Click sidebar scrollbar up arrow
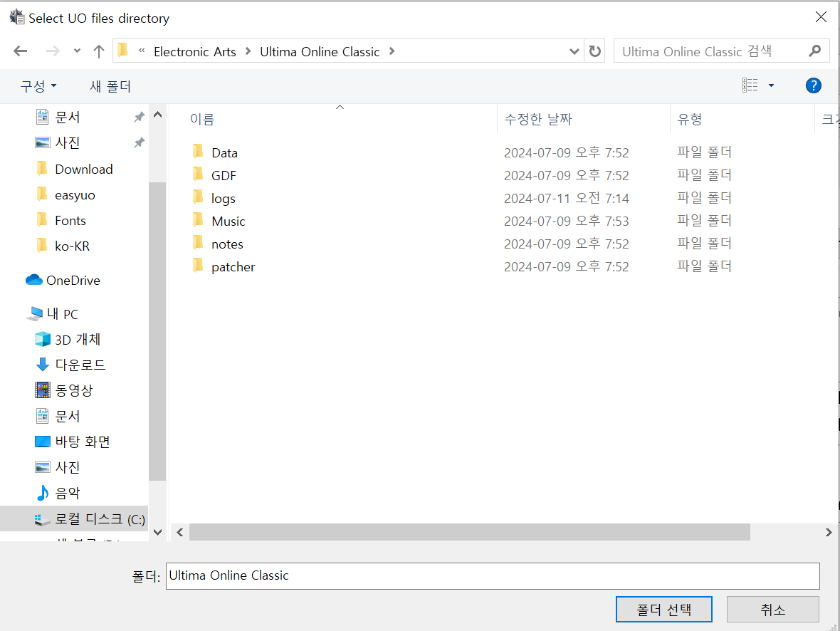The width and height of the screenshot is (840, 631). (x=157, y=114)
